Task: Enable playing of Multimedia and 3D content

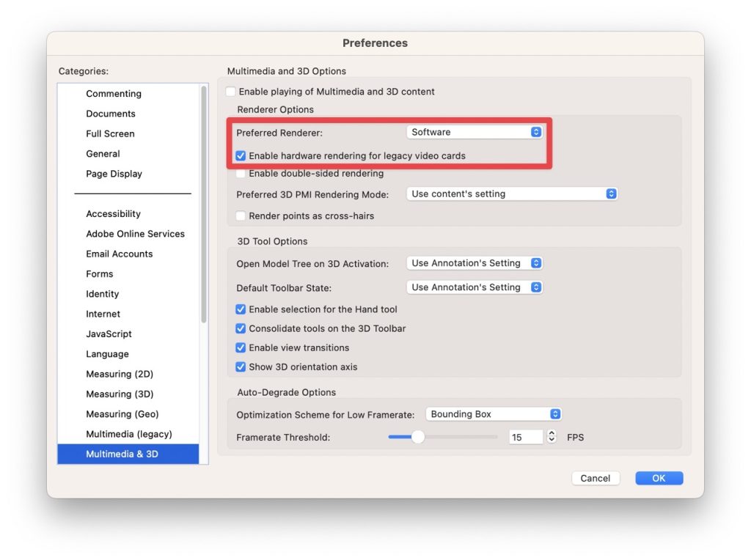Action: point(231,92)
